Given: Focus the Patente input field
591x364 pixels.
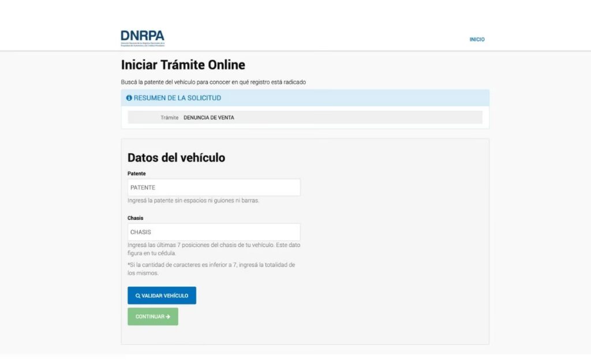Looking at the screenshot, I should 214,187.
